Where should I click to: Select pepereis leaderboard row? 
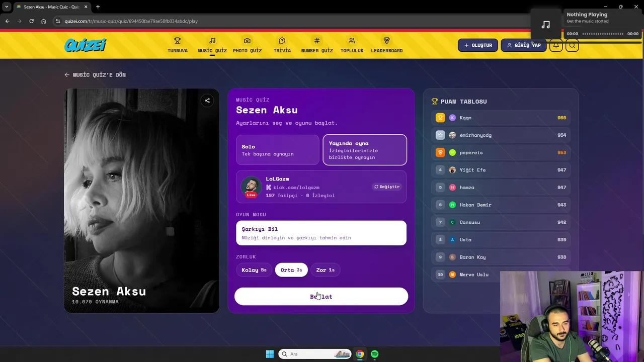point(501,152)
